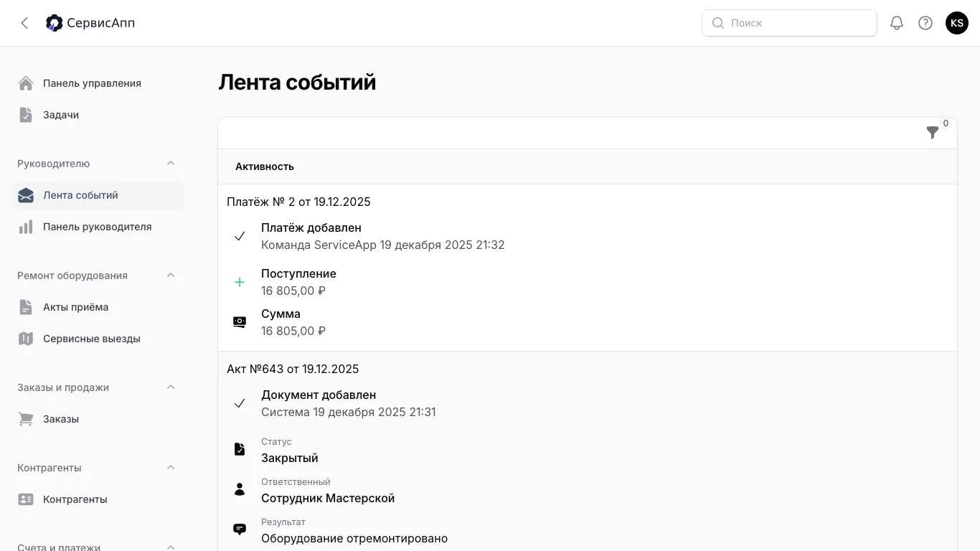Collapse the Заказы и продажи section chevron
Image resolution: width=980 pixels, height=551 pixels.
click(171, 387)
